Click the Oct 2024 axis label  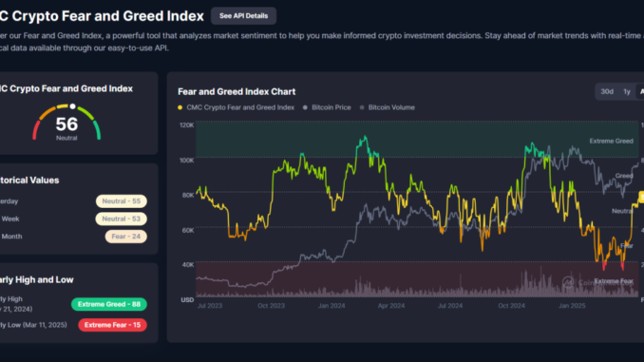pyautogui.click(x=511, y=306)
